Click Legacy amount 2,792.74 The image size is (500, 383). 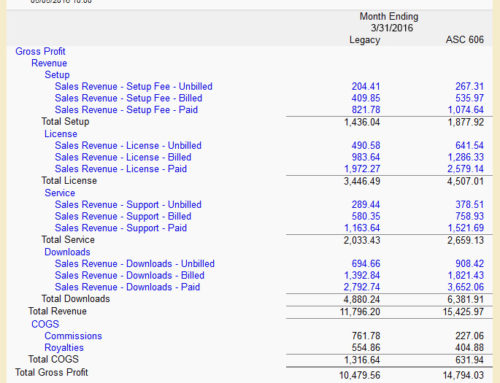(x=362, y=287)
